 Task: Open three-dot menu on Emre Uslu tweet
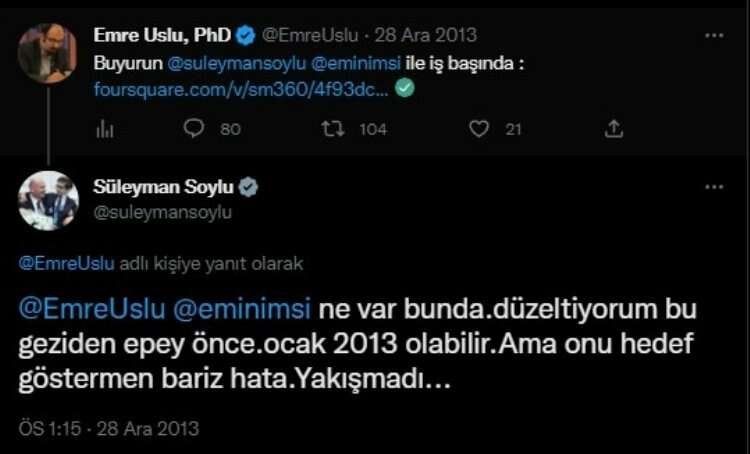tap(714, 35)
